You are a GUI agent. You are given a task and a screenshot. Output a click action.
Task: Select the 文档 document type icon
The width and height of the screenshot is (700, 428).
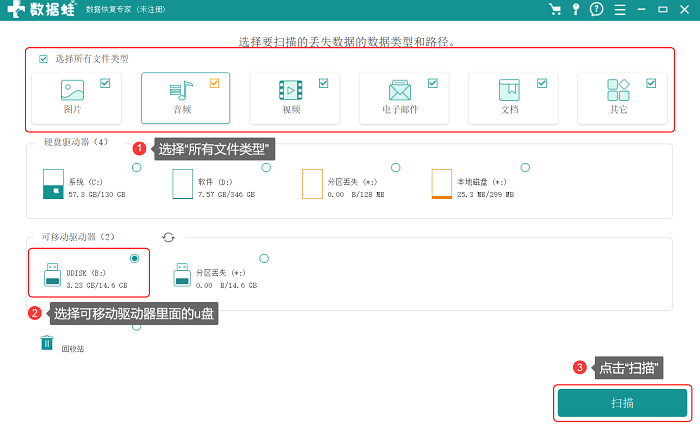509,90
